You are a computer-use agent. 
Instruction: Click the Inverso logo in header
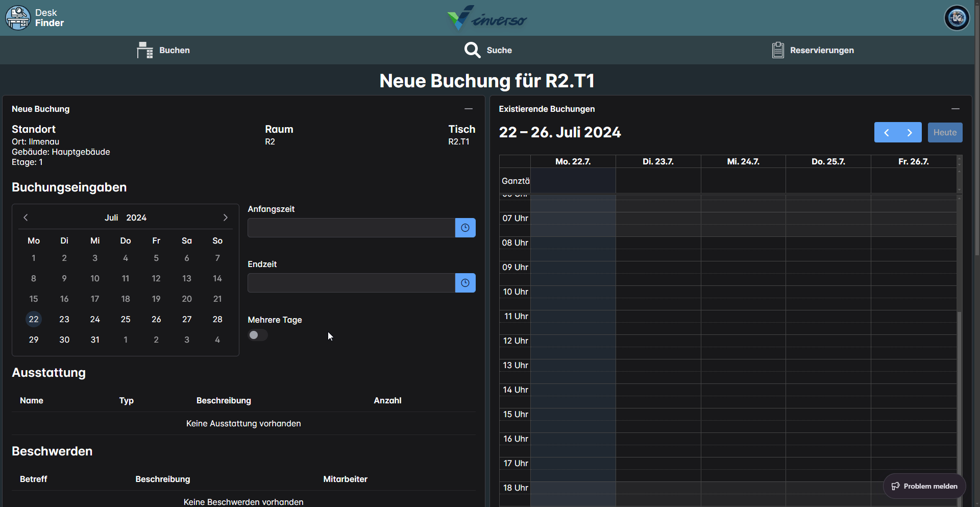click(x=487, y=18)
